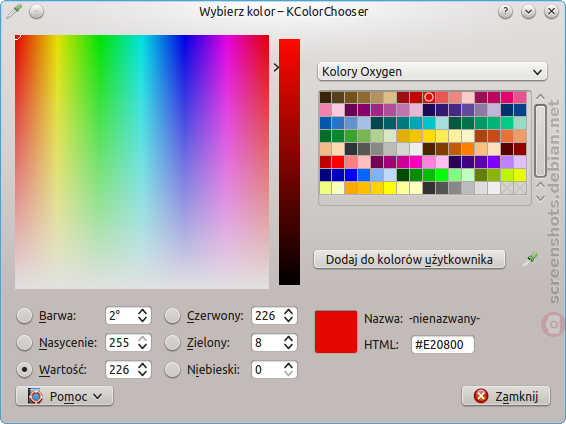The width and height of the screenshot is (566, 424).
Task: Click the HTML color code field
Action: click(x=443, y=344)
